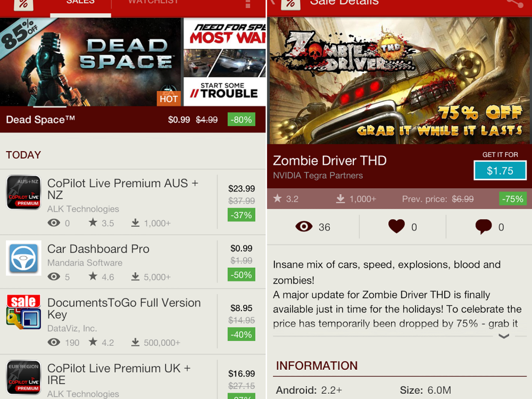
Task: Tap the Sale Details screen title
Action: [x=344, y=3]
